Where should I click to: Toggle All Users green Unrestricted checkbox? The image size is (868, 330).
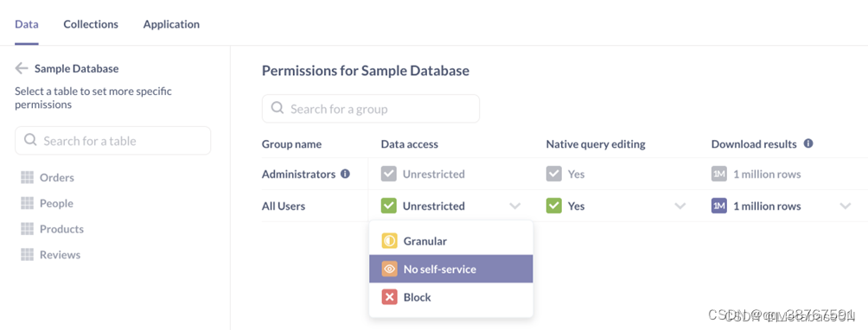coord(388,206)
